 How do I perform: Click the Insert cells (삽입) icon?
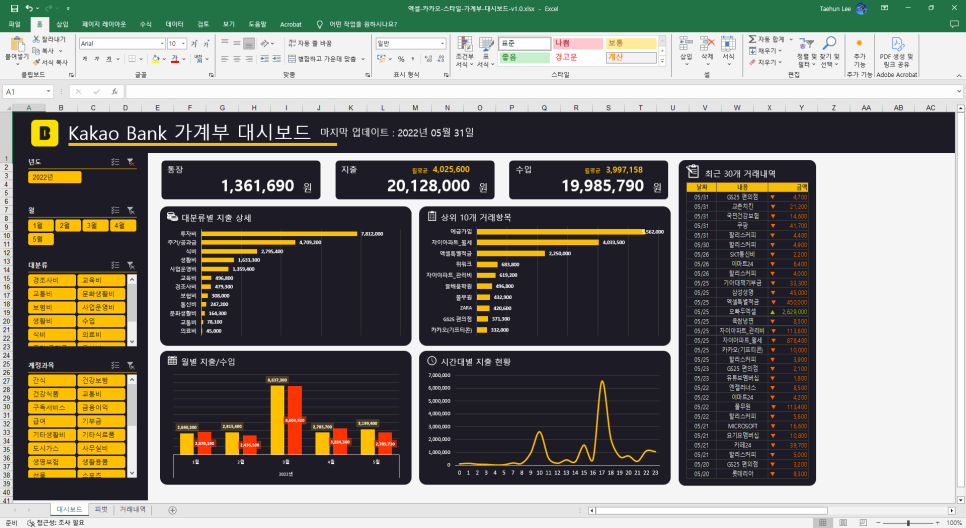[x=686, y=44]
